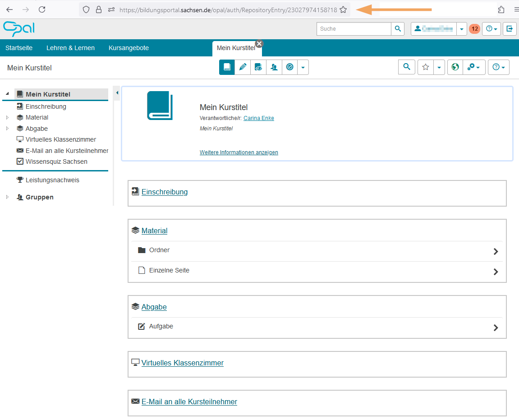Expand the Material tree node

(x=7, y=118)
